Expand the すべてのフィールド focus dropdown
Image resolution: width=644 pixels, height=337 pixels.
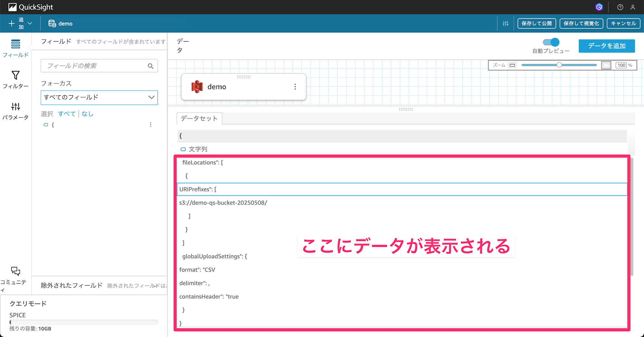[99, 98]
